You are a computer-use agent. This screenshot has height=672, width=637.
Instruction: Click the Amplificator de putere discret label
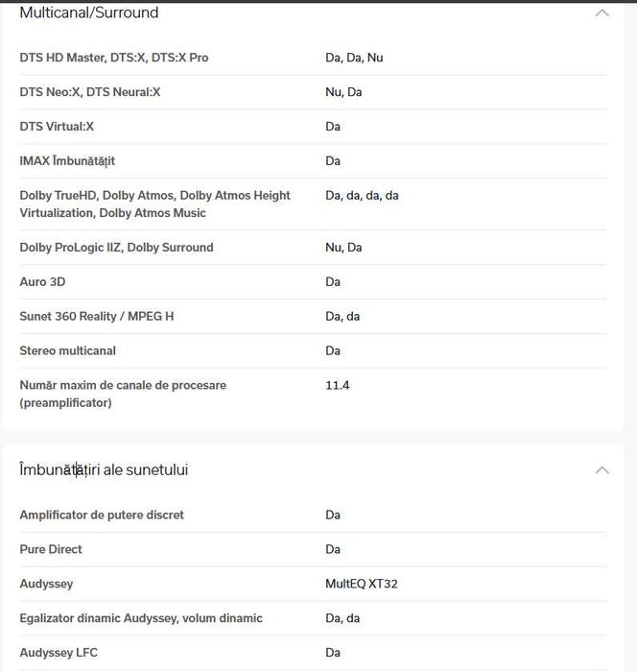(x=102, y=516)
